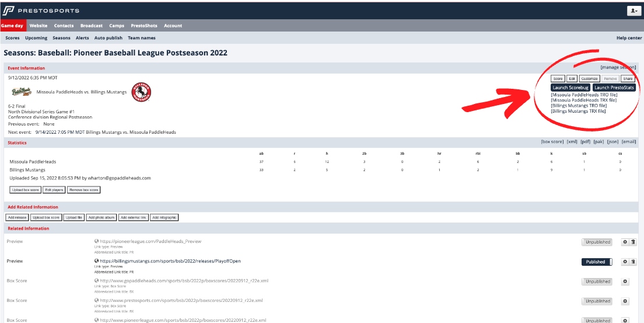Open the pdf statistics link
644x323 pixels.
[x=585, y=142]
